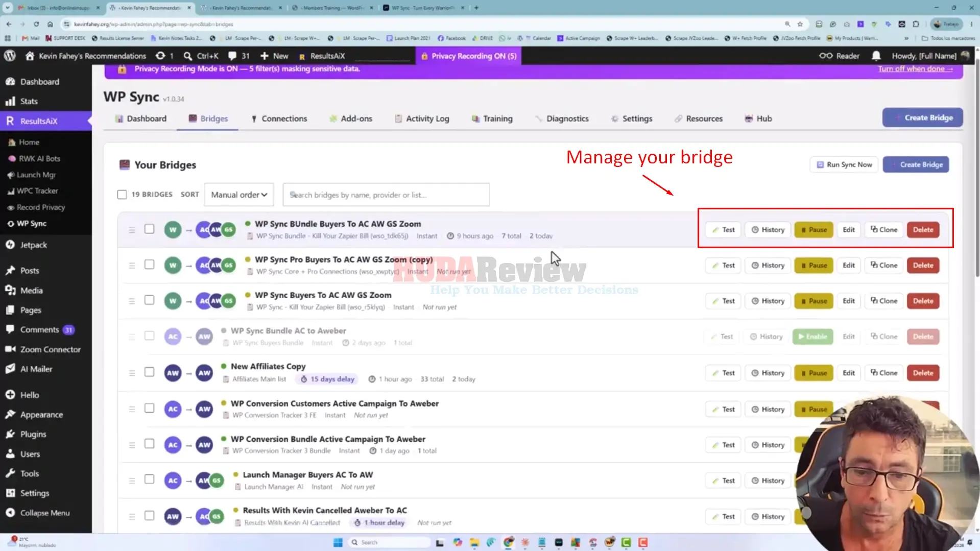Bookmark this page with the star icon

[800, 24]
